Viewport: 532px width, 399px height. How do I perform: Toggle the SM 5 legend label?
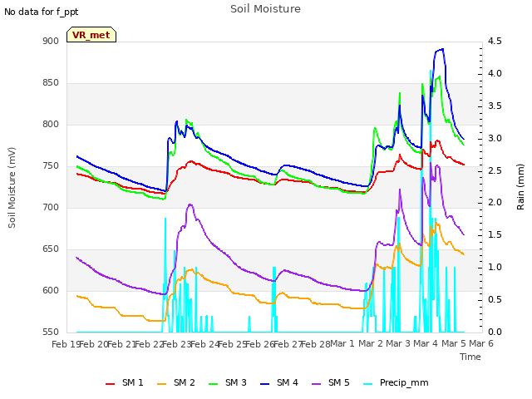tap(339, 382)
